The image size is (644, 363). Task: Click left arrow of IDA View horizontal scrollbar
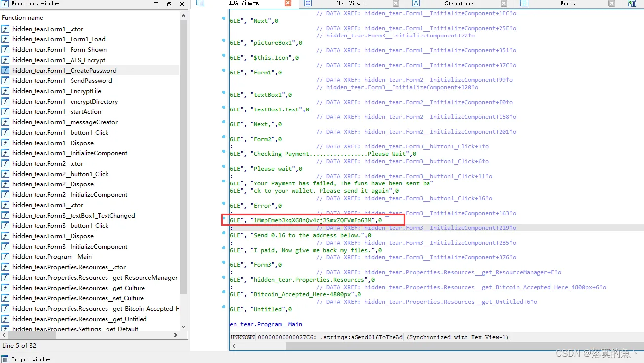pyautogui.click(x=234, y=346)
